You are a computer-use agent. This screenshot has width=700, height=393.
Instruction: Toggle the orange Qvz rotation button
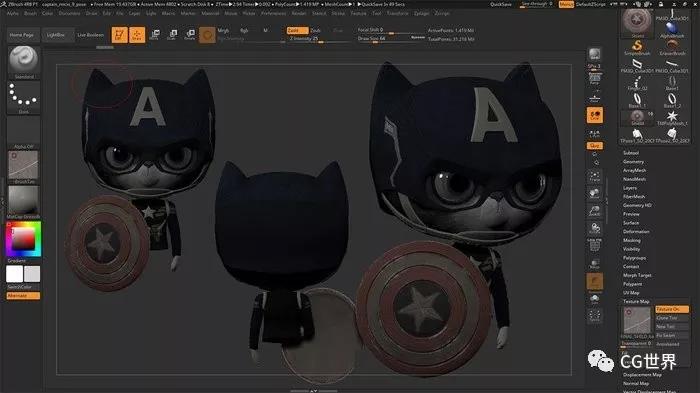click(x=594, y=146)
